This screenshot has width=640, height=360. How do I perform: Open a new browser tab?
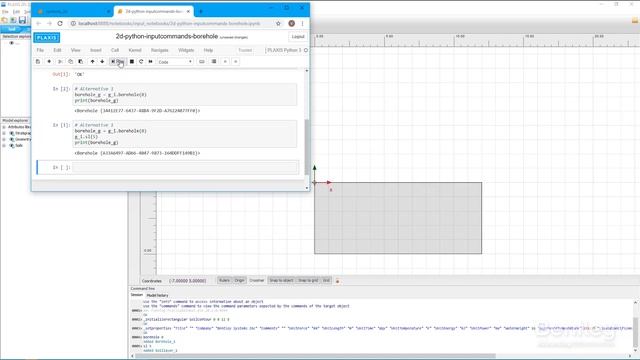click(200, 11)
